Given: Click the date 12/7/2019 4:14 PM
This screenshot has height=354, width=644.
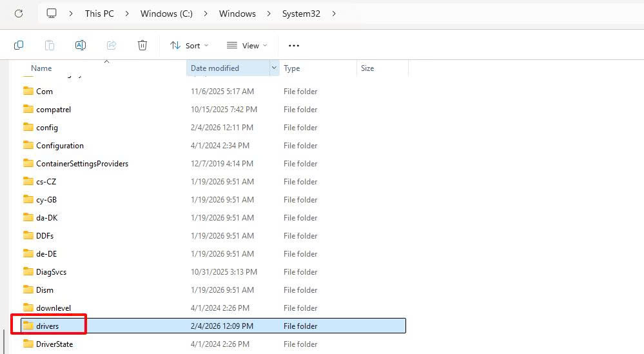Looking at the screenshot, I should (222, 163).
